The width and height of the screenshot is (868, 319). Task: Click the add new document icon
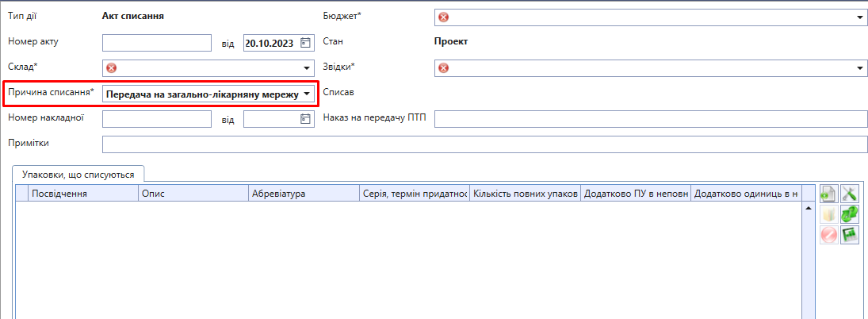[x=828, y=194]
